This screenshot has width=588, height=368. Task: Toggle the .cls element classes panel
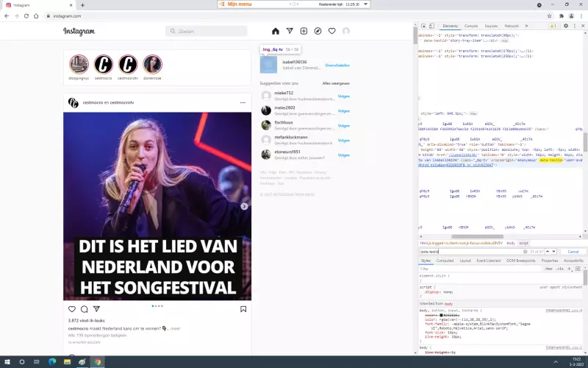tap(560, 269)
